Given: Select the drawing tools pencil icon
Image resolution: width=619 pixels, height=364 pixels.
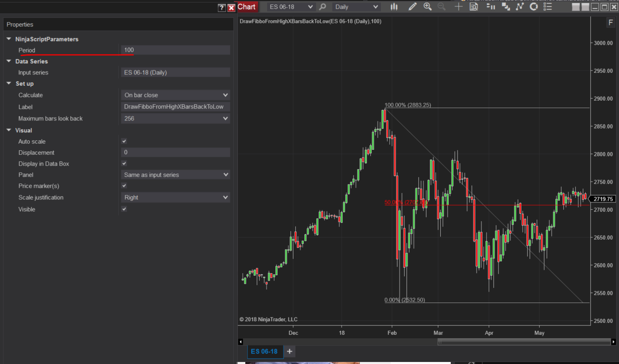Looking at the screenshot, I should [x=412, y=7].
